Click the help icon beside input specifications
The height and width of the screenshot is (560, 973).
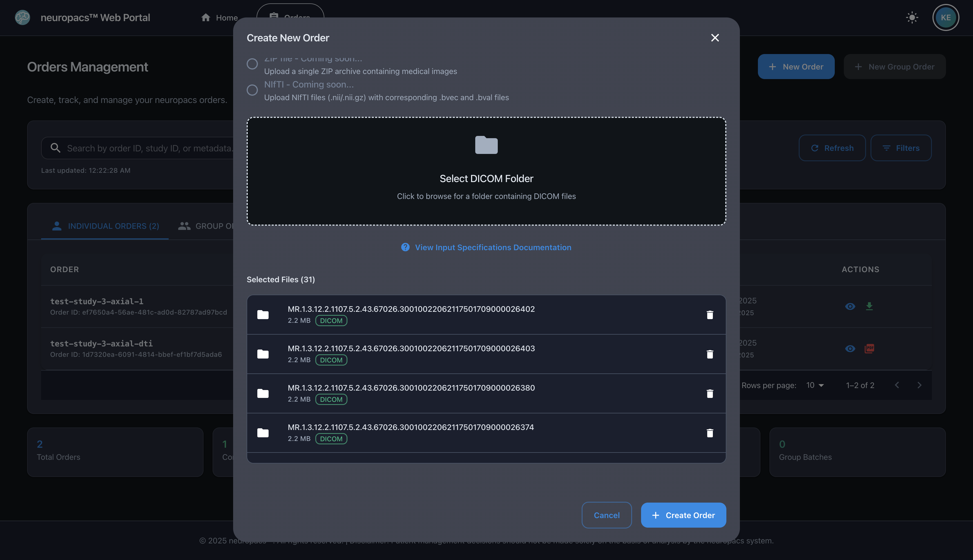[405, 247]
